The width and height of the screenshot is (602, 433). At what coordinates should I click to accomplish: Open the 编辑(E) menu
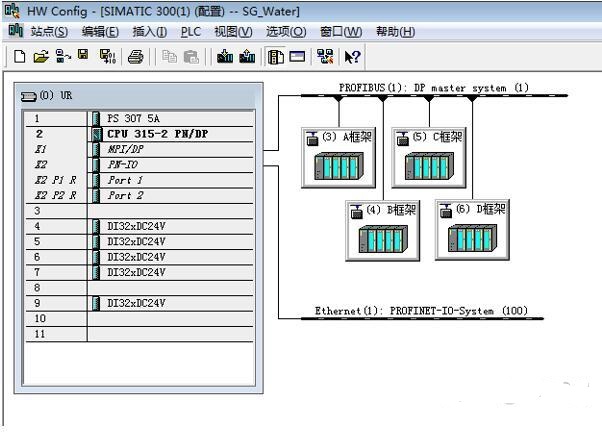point(100,31)
